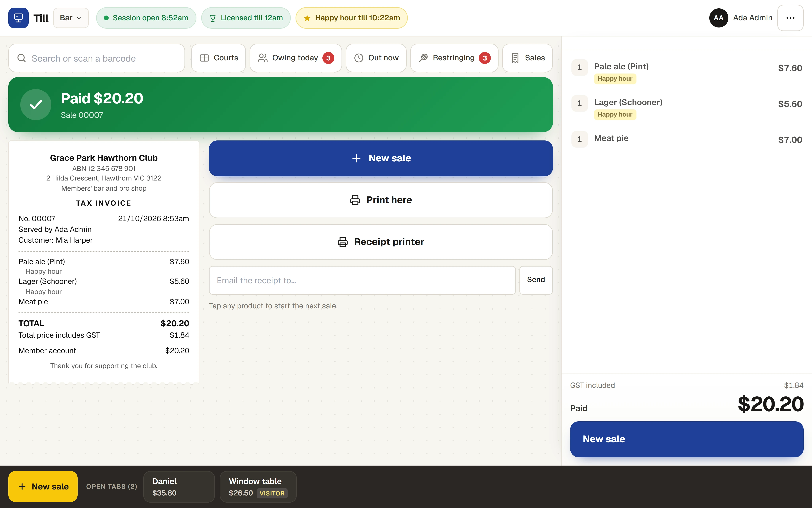The width and height of the screenshot is (812, 508).
Task: Click the Print here printer icon
Action: (x=355, y=200)
